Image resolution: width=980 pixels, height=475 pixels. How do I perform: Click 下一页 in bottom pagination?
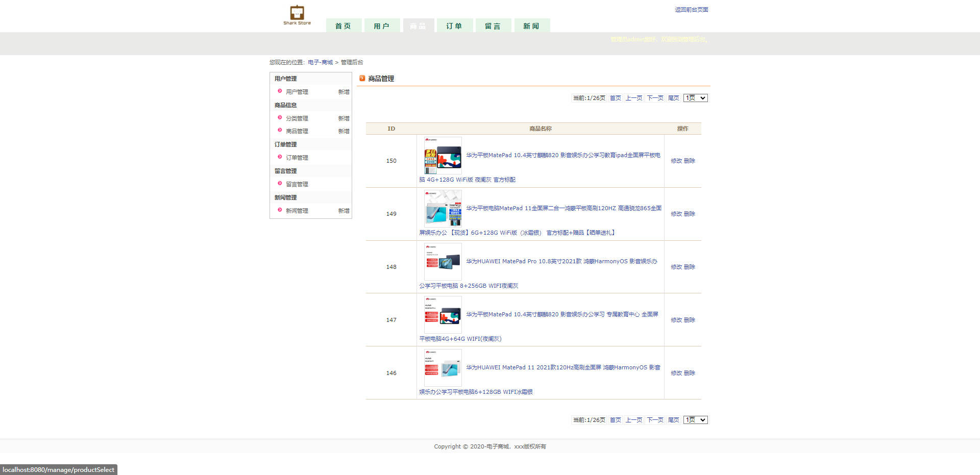pyautogui.click(x=655, y=420)
